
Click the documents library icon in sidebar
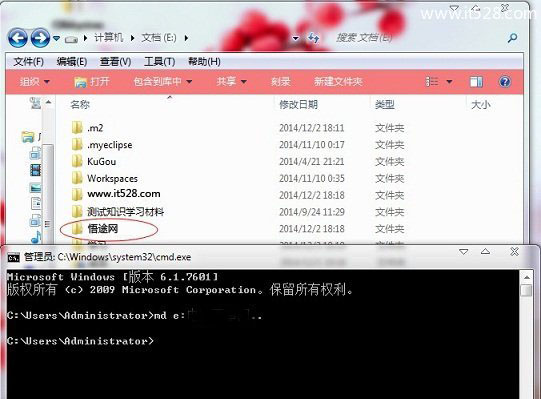click(36, 204)
